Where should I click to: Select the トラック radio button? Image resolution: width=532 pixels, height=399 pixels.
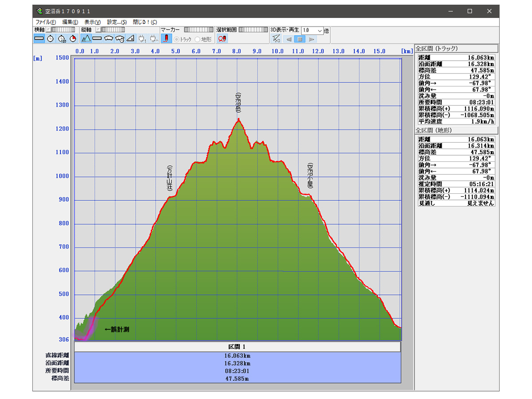click(177, 39)
